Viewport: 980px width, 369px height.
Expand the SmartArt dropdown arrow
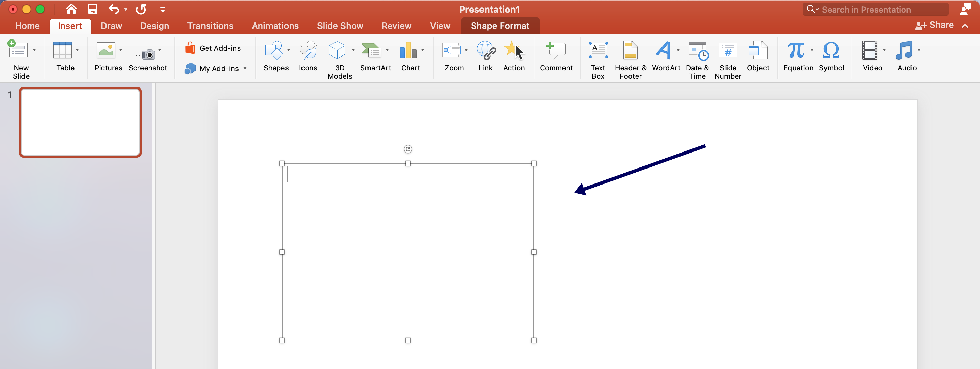387,50
